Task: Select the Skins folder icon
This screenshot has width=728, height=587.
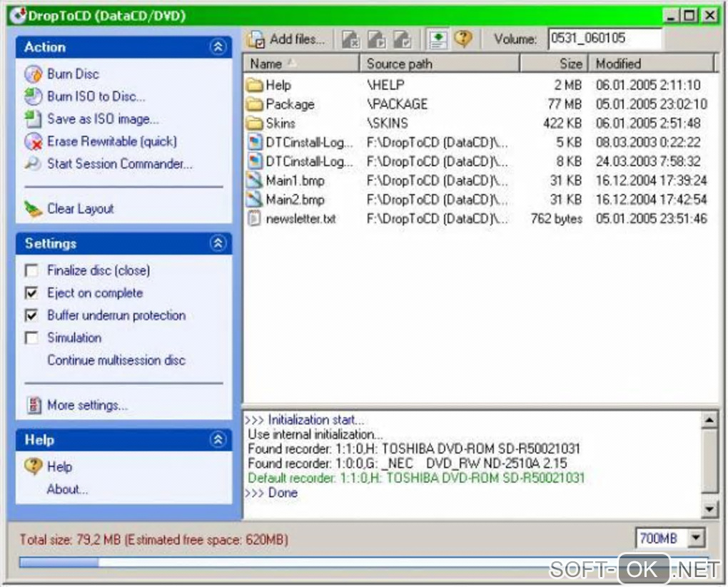Action: tap(254, 123)
